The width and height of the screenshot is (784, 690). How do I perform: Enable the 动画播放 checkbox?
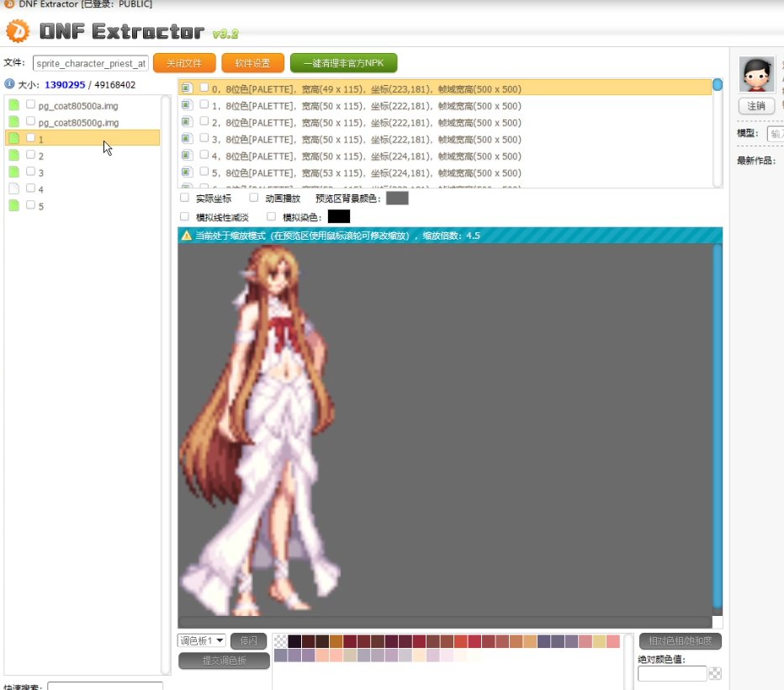pos(254,198)
